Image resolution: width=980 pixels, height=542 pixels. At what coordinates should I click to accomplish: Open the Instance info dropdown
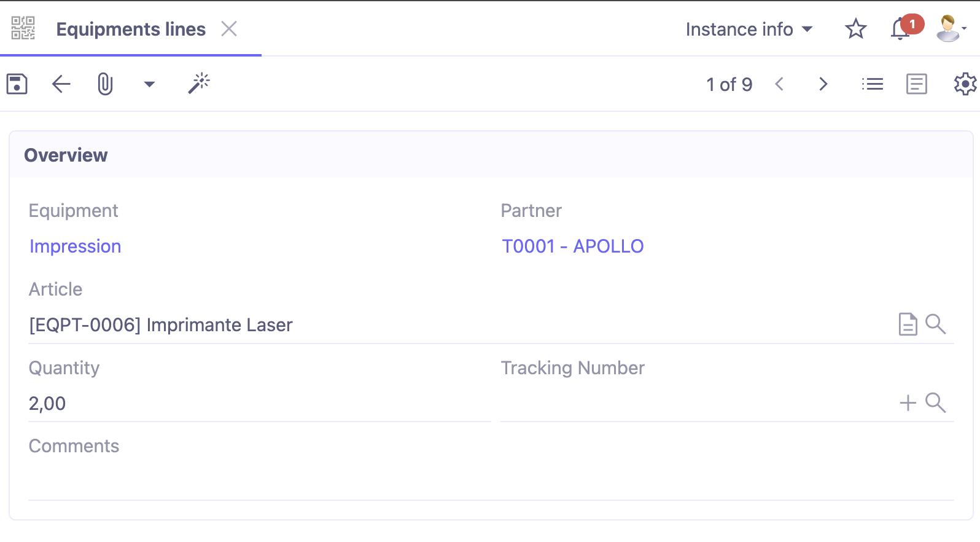click(749, 29)
